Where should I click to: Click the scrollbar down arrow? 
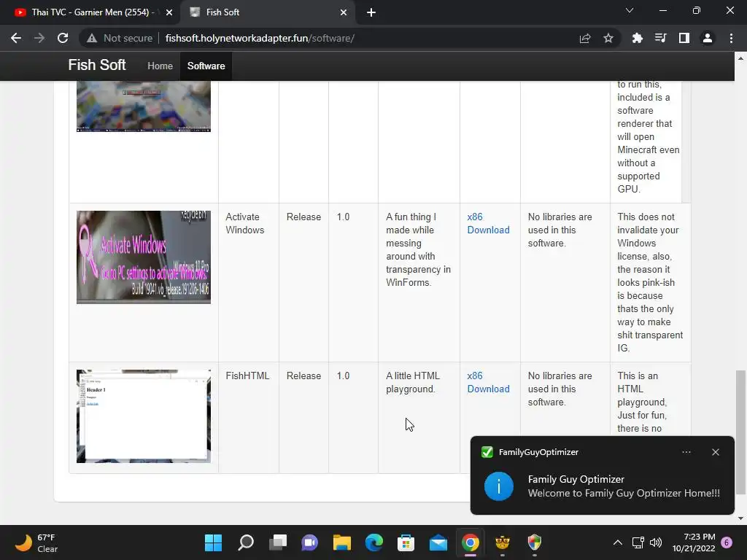740,518
